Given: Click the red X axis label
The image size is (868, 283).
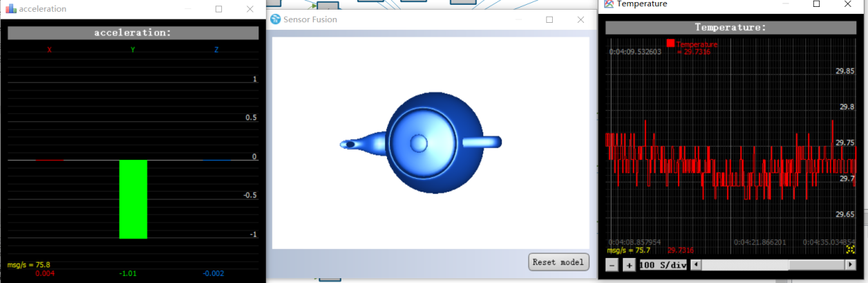Looking at the screenshot, I should [x=49, y=50].
